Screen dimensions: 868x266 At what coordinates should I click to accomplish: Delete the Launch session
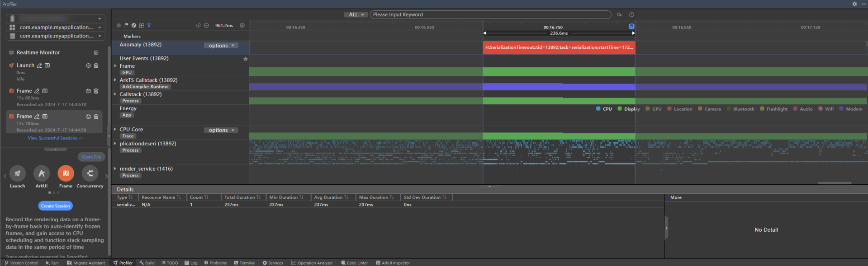(96, 65)
